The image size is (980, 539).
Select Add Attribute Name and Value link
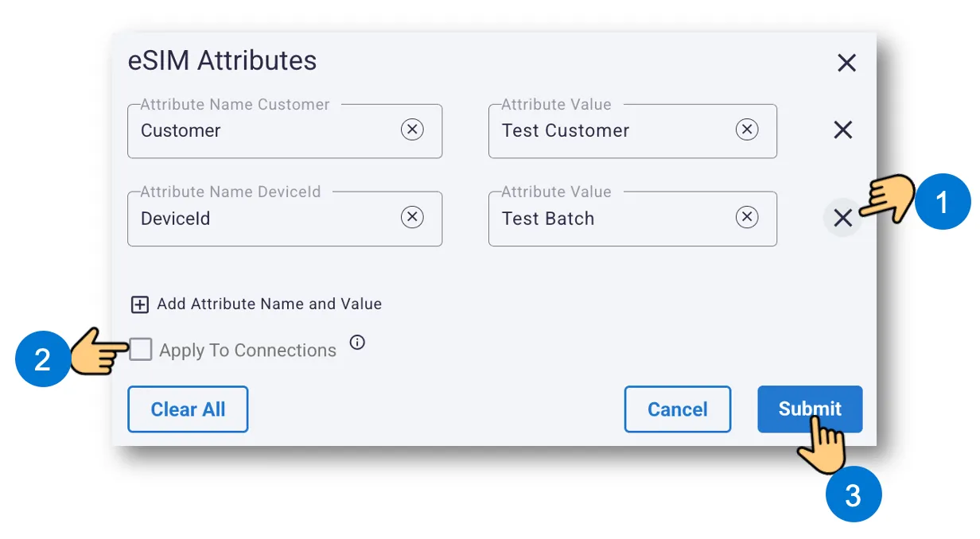click(x=269, y=304)
